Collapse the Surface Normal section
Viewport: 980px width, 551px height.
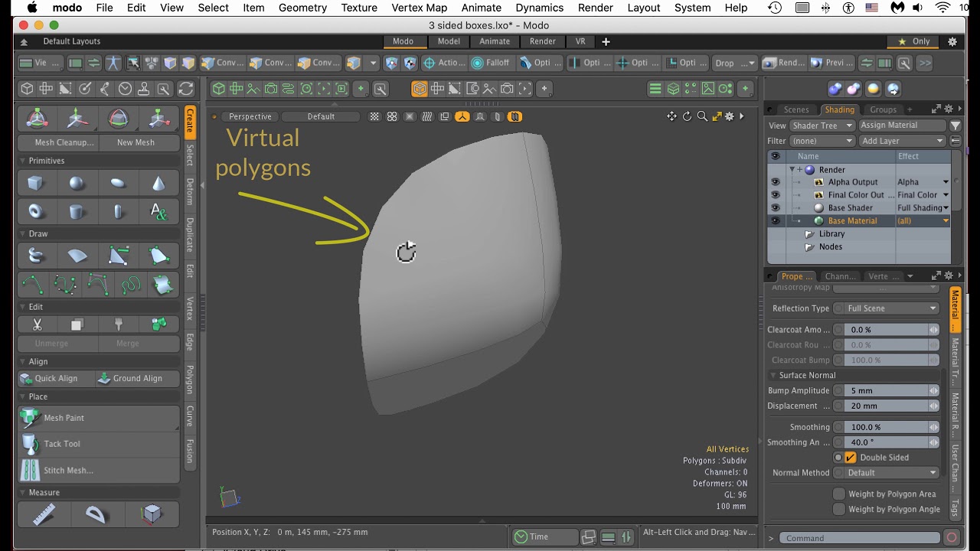click(x=773, y=375)
